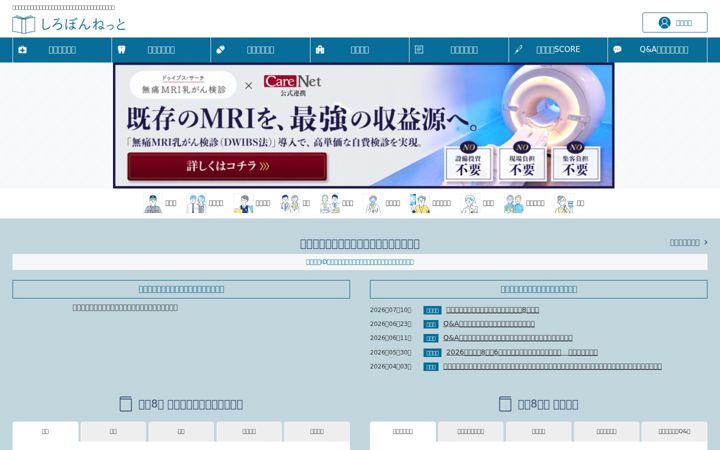Viewport: 720px width, 450px height.
Task: Click the tooth icon in navigation bar
Action: (121, 50)
